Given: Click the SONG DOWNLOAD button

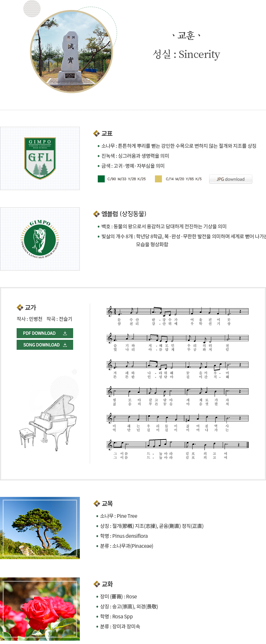Looking at the screenshot, I should tap(45, 345).
